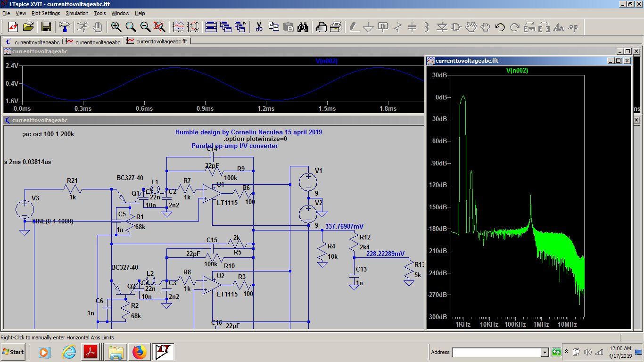
Task: Zoom to fit with the crossed-out magnifier
Action: (160, 27)
